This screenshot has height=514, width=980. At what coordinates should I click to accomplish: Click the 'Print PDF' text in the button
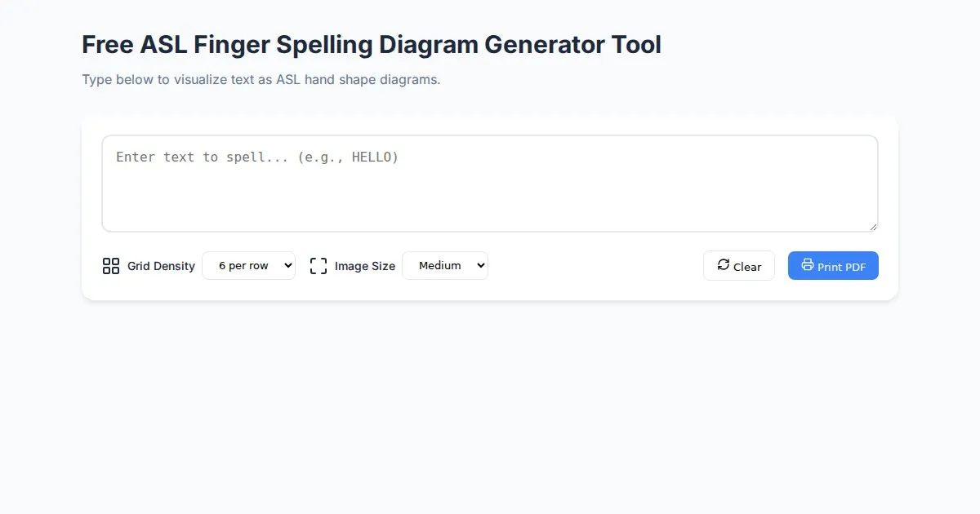(x=841, y=267)
